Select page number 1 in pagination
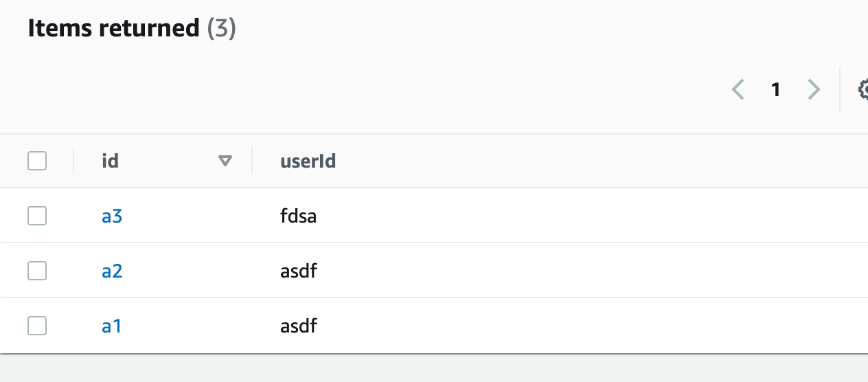The width and height of the screenshot is (868, 382). (x=776, y=89)
